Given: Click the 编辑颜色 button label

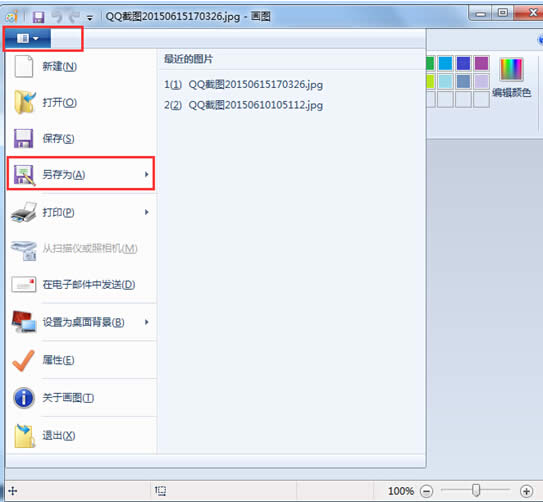Looking at the screenshot, I should (x=511, y=92).
